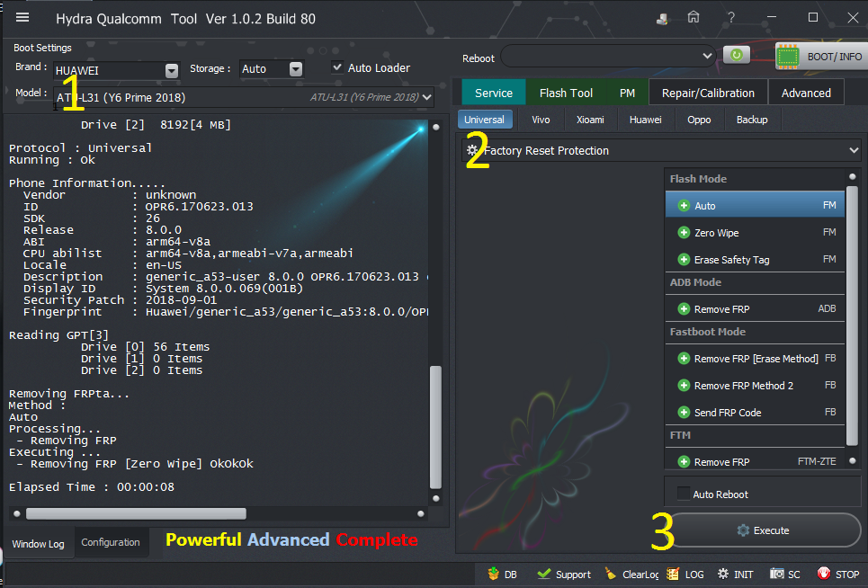Click the Support checkmark icon
This screenshot has width=868, height=588.
coord(544,575)
